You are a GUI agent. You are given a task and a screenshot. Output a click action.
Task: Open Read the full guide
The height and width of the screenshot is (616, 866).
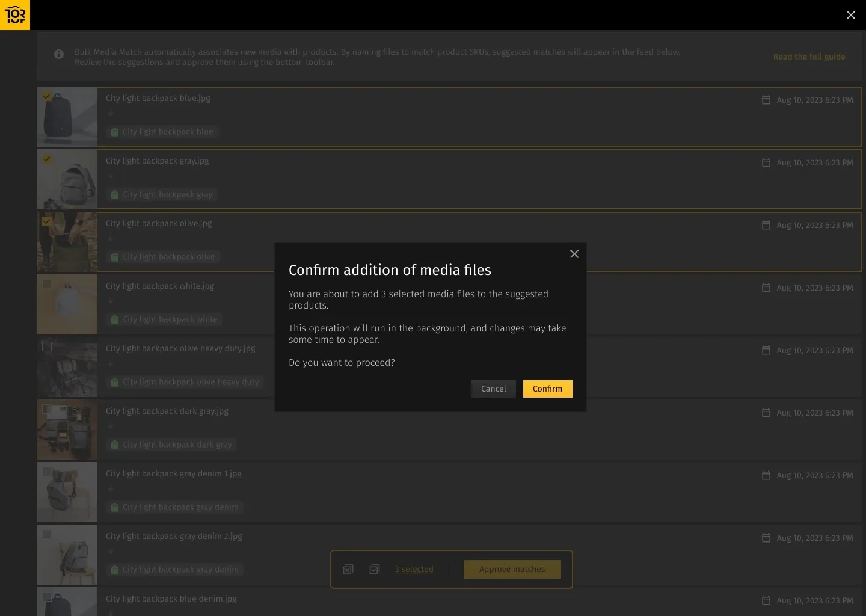(809, 57)
